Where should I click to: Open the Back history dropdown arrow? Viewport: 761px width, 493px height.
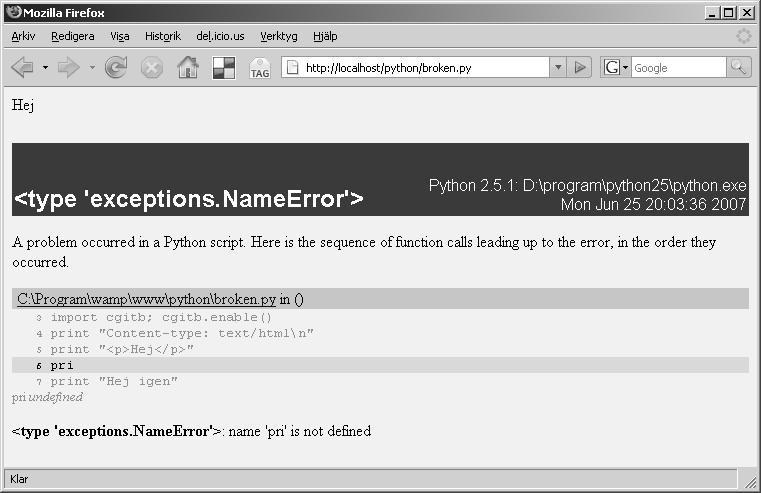click(45, 67)
